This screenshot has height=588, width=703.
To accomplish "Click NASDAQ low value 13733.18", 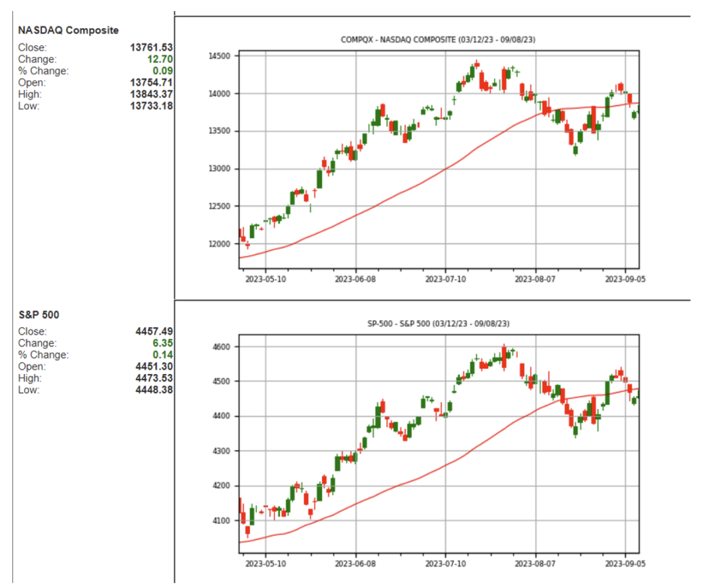I will pyautogui.click(x=152, y=106).
